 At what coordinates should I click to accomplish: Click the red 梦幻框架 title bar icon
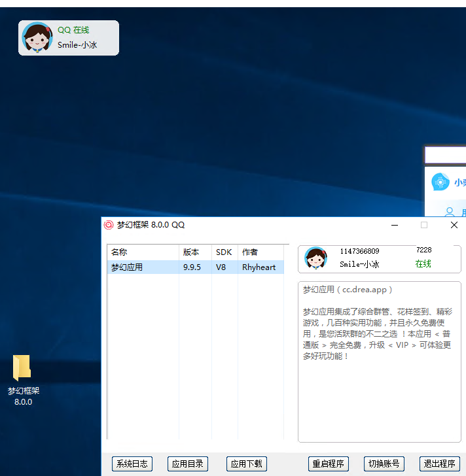coord(109,225)
